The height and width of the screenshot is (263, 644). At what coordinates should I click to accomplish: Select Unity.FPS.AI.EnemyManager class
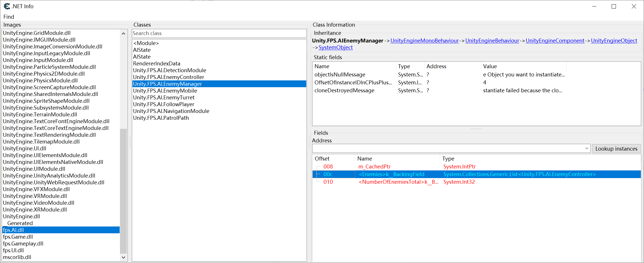click(219, 84)
